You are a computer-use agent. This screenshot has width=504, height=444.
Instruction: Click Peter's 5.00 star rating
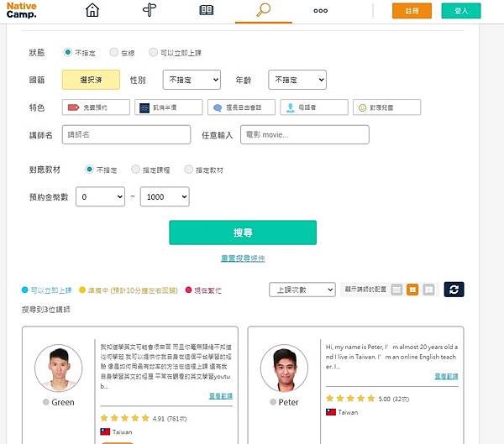pyautogui.click(x=367, y=399)
